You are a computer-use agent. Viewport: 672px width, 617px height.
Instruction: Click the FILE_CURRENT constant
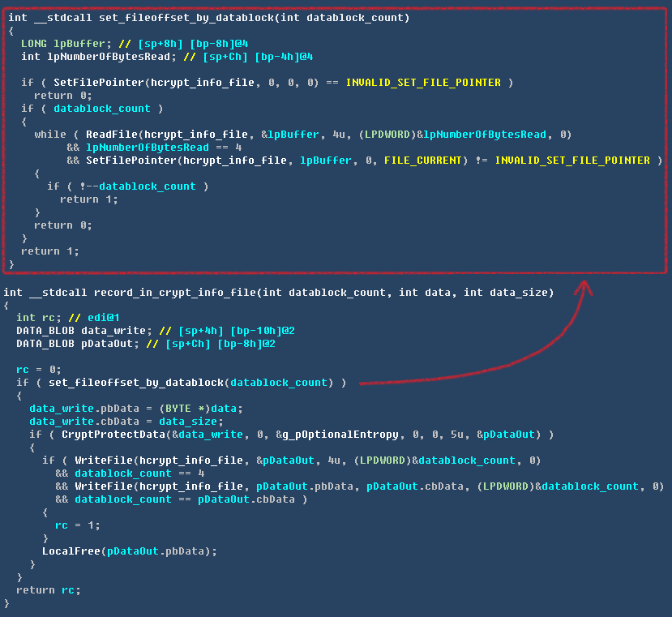(423, 160)
